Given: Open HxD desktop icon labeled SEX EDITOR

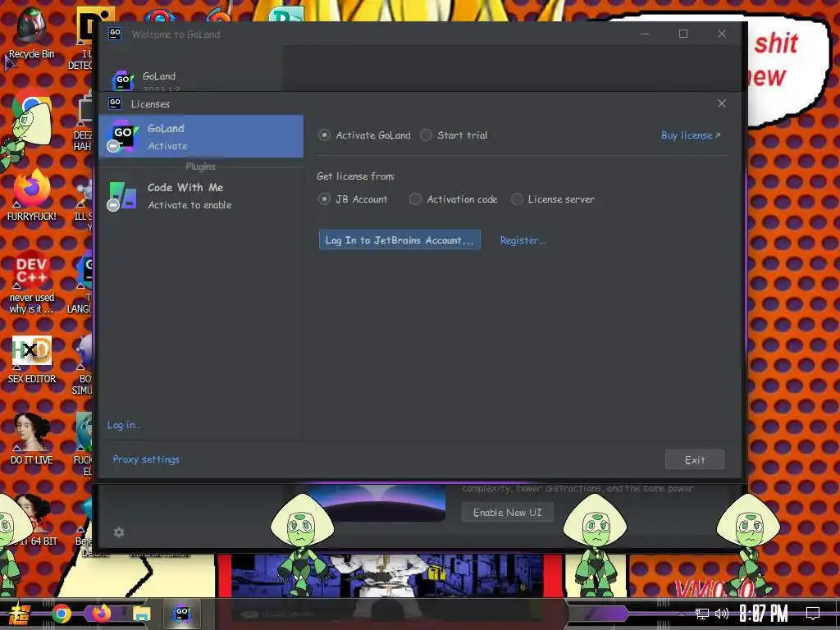Looking at the screenshot, I should [32, 359].
